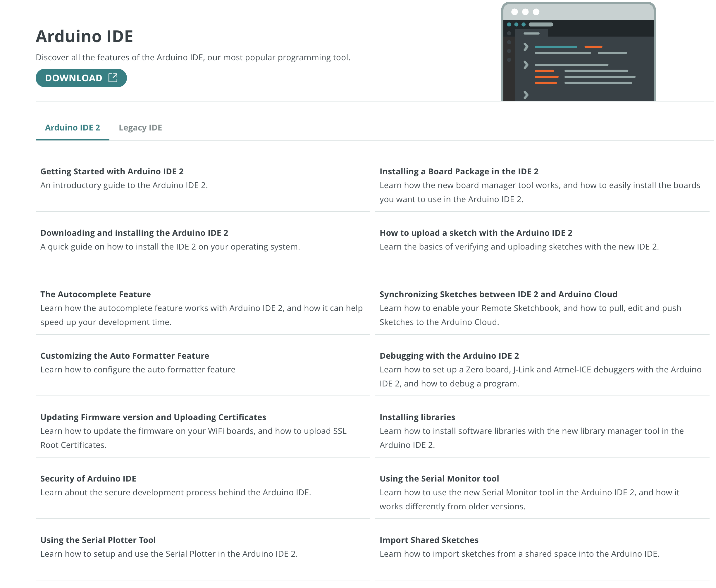The height and width of the screenshot is (588, 716).
Task: Open How to upload a sketch guide
Action: point(476,233)
